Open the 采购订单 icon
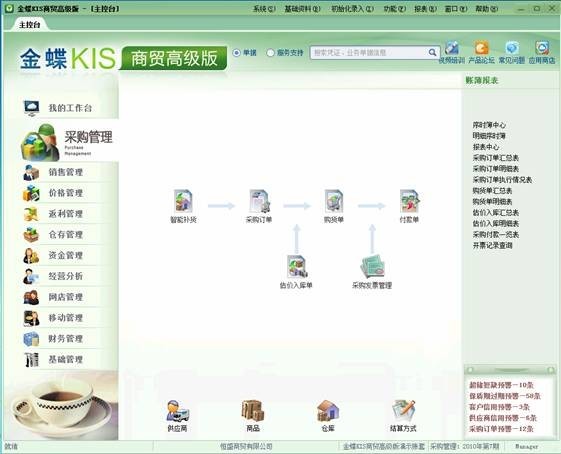Image resolution: width=561 pixels, height=454 pixels. [x=259, y=202]
